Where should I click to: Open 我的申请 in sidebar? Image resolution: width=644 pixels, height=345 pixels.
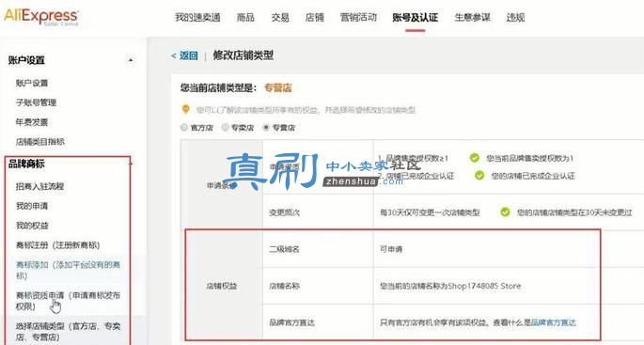(32, 206)
